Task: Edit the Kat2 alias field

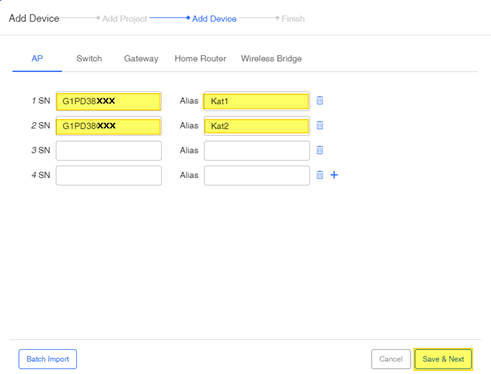Action: (x=257, y=126)
